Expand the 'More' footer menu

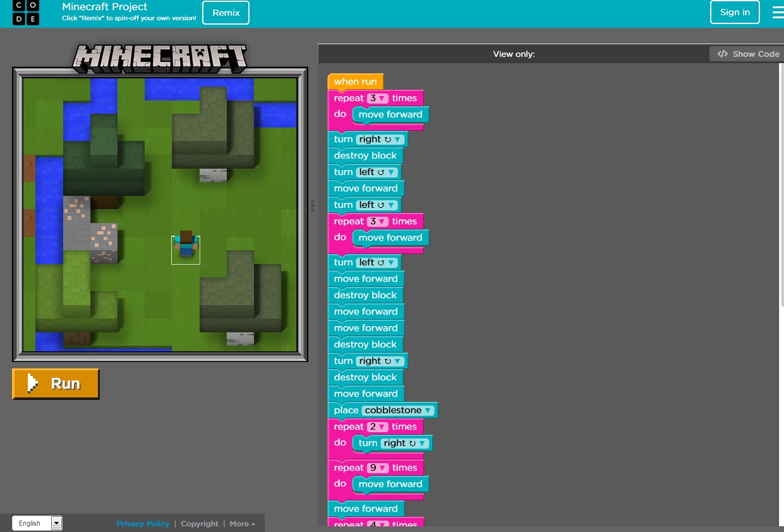(x=241, y=523)
